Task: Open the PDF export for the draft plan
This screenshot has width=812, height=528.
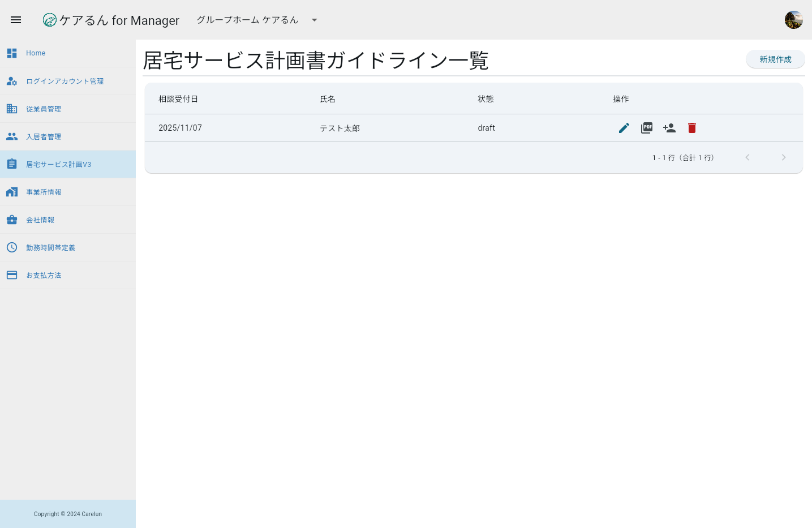Action: coord(647,128)
